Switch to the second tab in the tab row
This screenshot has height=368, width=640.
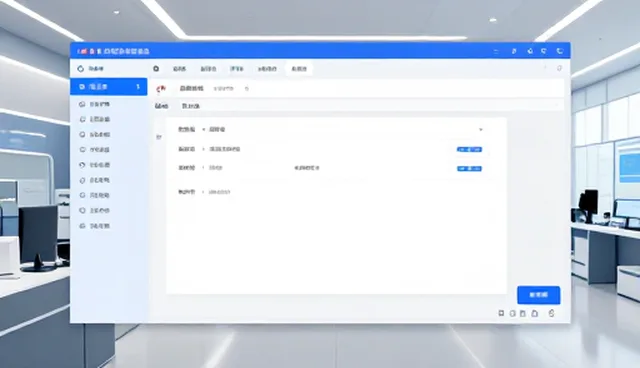[x=208, y=69]
